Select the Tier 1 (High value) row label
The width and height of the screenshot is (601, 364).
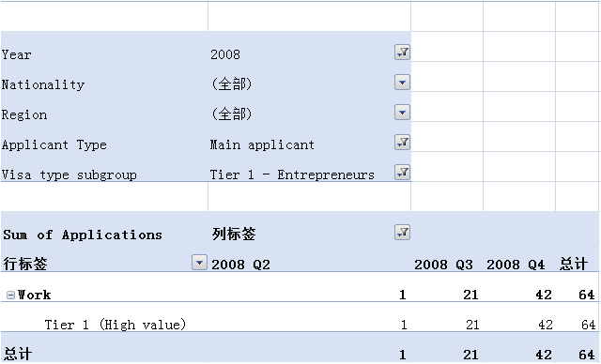point(115,325)
